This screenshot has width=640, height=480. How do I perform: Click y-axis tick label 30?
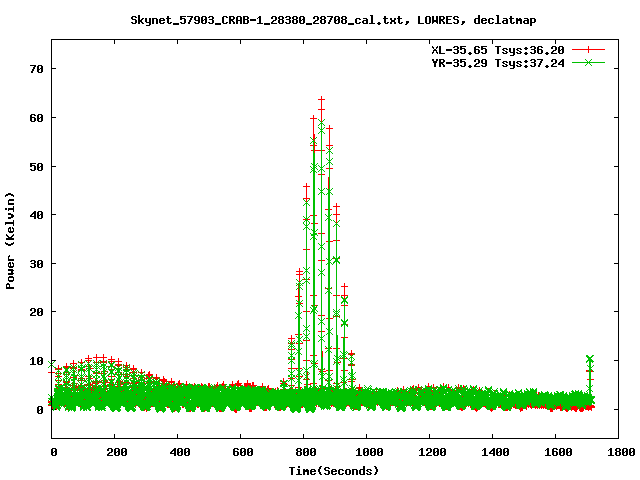coord(36,264)
